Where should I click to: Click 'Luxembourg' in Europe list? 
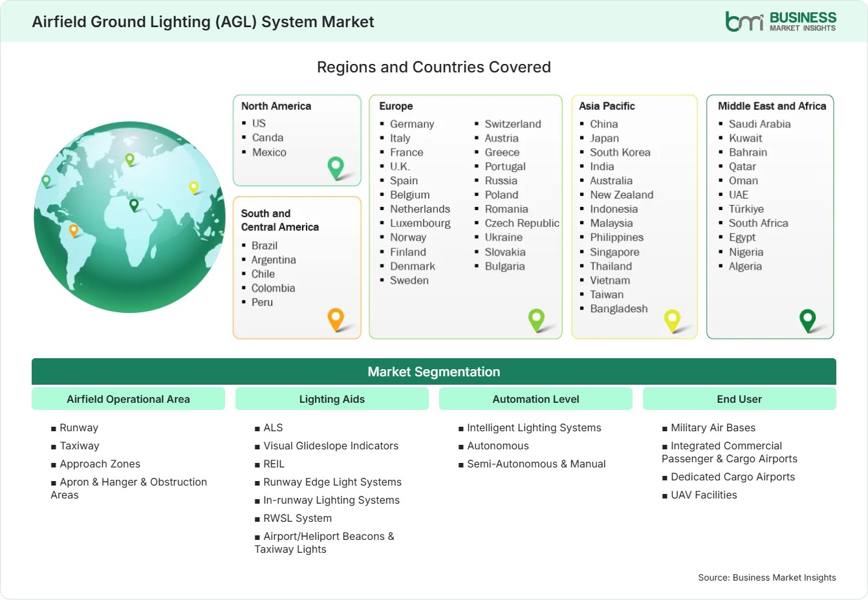click(420, 224)
